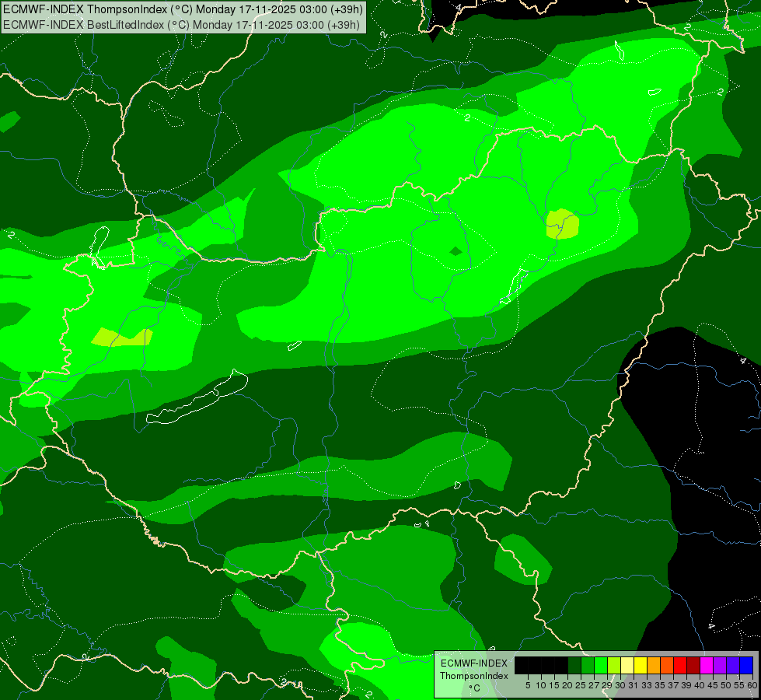Image resolution: width=761 pixels, height=700 pixels.
Task: Click the BestLiftedIndex title line at top
Action: [x=181, y=25]
